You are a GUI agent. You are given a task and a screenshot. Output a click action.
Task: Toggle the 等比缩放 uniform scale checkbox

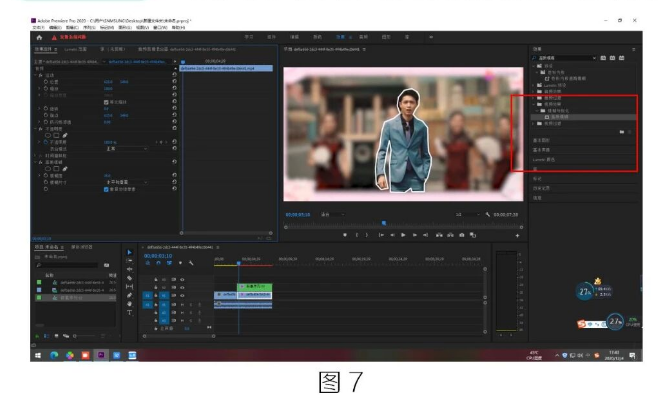coord(106,102)
